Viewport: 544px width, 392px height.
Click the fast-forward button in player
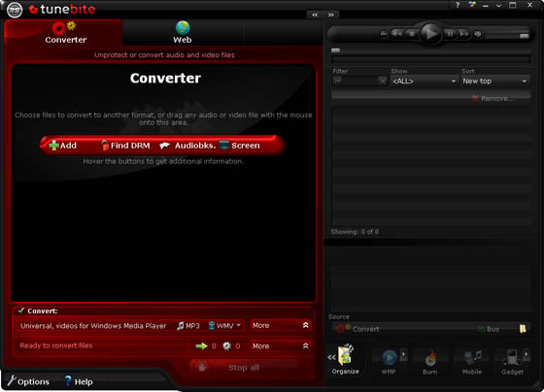pos(463,34)
